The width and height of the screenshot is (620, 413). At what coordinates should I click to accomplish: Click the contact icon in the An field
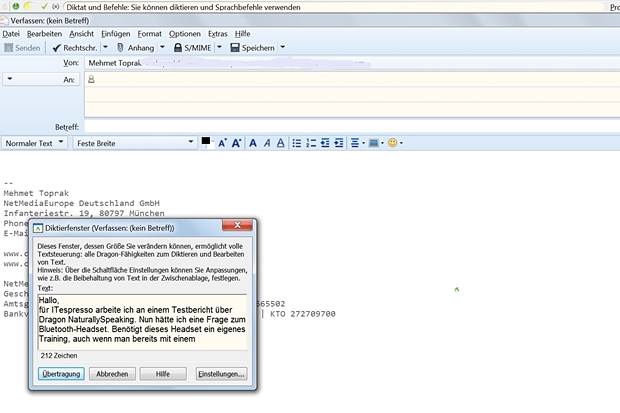pos(91,79)
